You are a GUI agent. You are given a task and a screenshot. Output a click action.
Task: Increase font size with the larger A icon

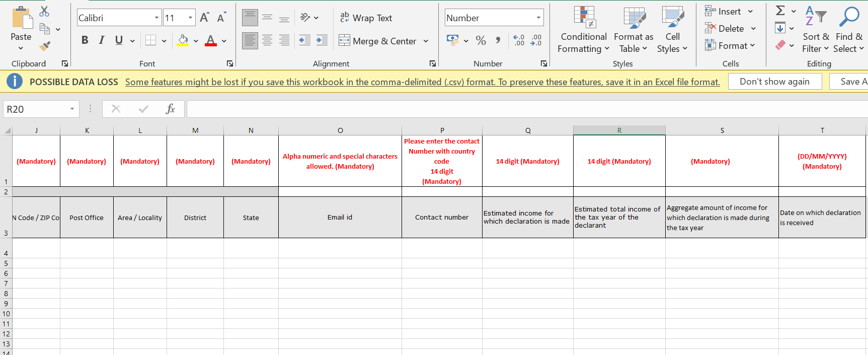pyautogui.click(x=204, y=18)
